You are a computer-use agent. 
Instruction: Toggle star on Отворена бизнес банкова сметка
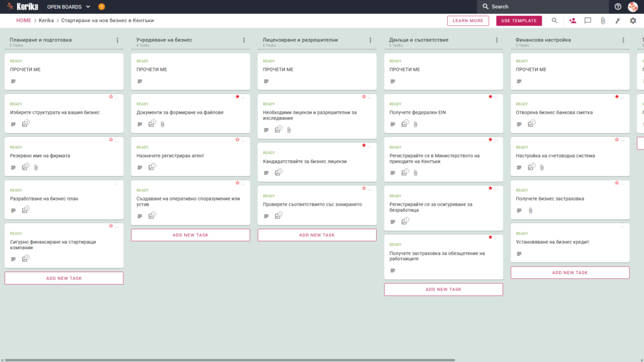click(617, 96)
